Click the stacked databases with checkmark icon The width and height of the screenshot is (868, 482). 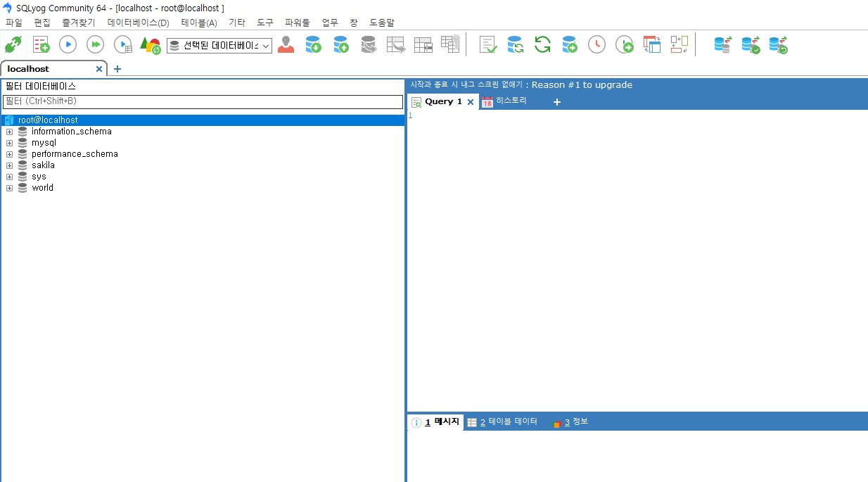751,45
